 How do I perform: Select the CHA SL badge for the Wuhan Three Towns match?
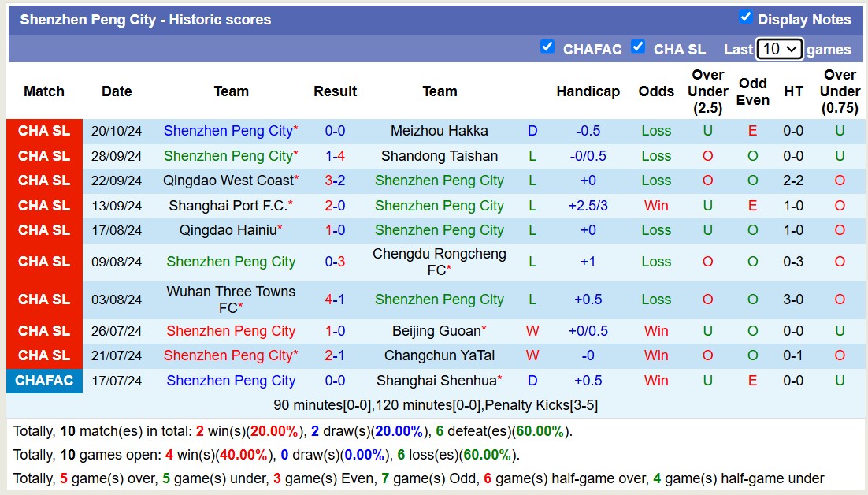44,300
